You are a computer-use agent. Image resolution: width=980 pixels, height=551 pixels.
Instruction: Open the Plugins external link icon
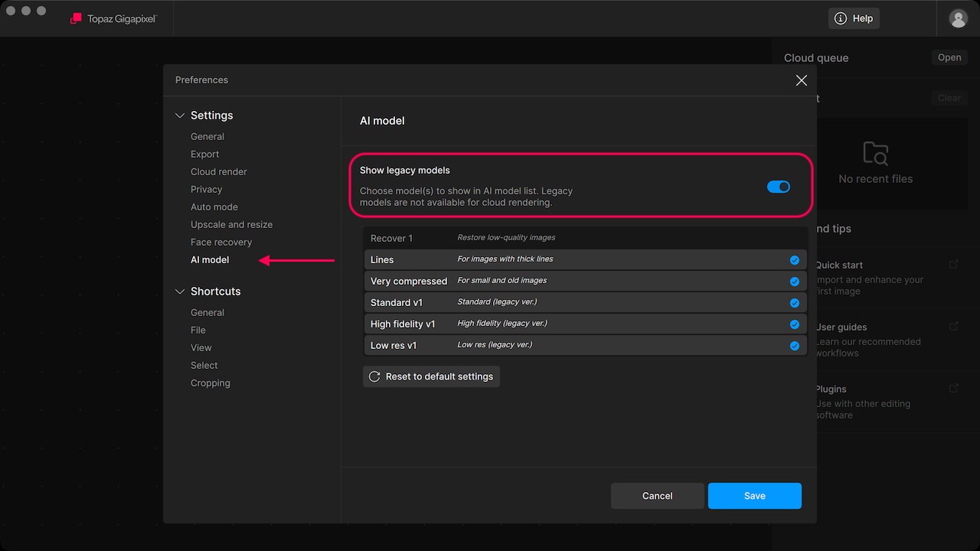click(x=954, y=388)
